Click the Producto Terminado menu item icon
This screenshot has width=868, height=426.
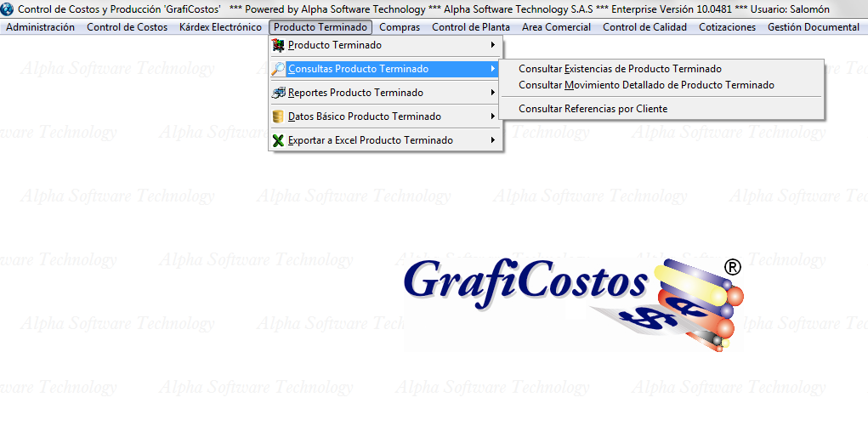pos(278,45)
